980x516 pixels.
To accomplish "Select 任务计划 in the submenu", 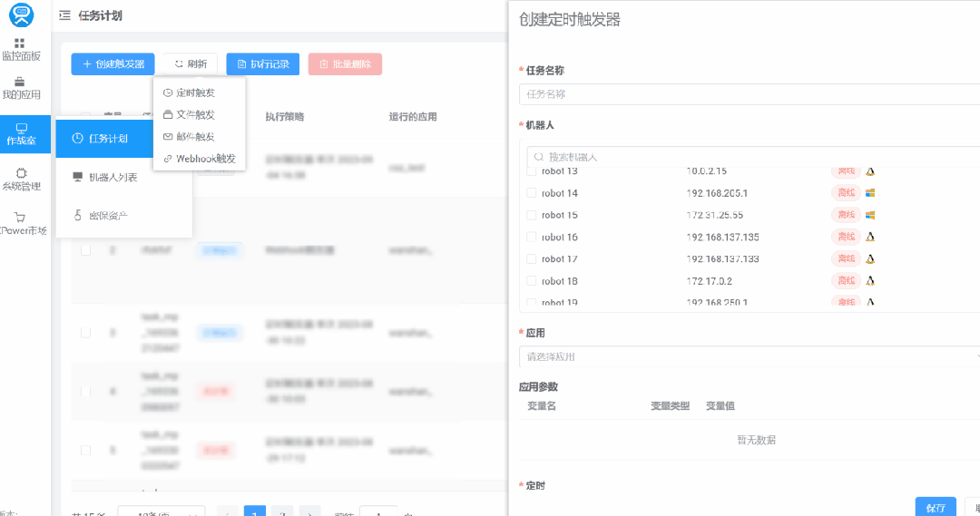I will point(104,138).
